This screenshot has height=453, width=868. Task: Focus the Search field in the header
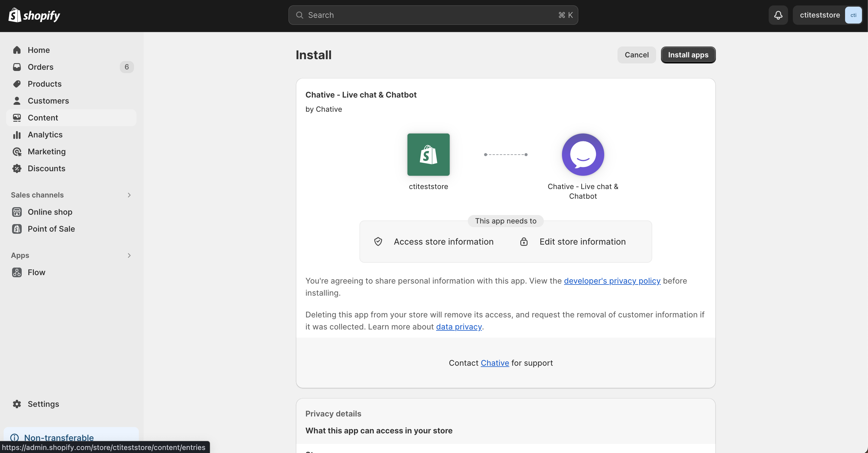coord(433,15)
